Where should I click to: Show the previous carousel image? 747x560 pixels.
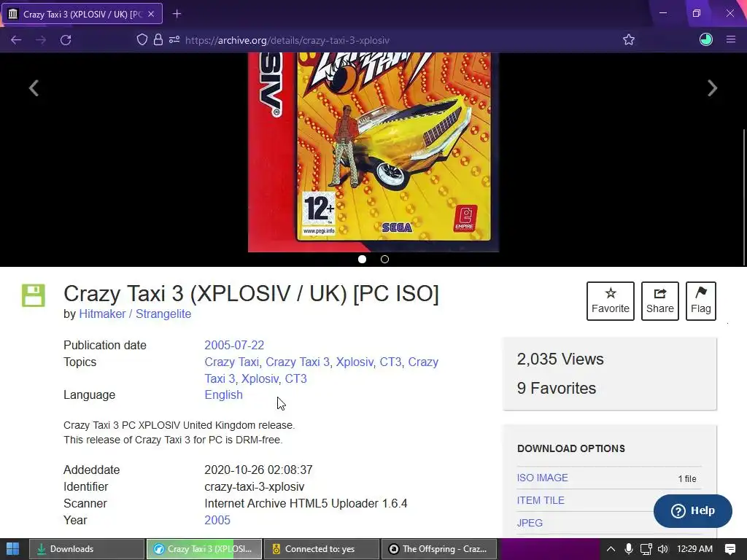click(x=34, y=88)
